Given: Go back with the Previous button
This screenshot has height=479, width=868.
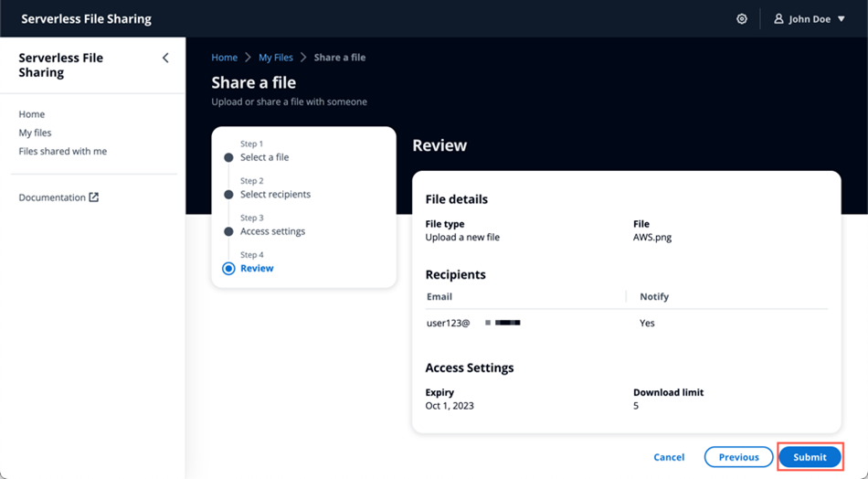Looking at the screenshot, I should [x=738, y=457].
